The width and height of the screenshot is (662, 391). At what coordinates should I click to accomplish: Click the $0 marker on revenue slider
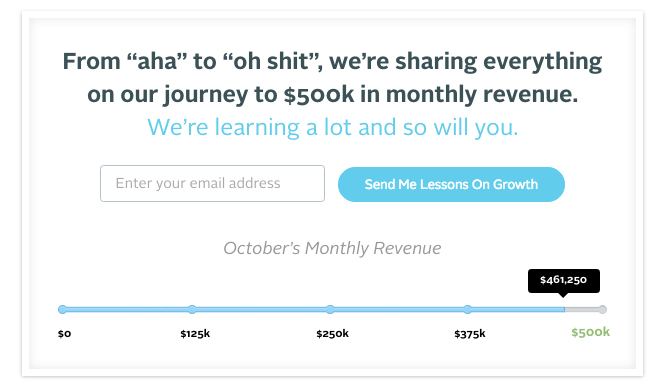pyautogui.click(x=62, y=310)
